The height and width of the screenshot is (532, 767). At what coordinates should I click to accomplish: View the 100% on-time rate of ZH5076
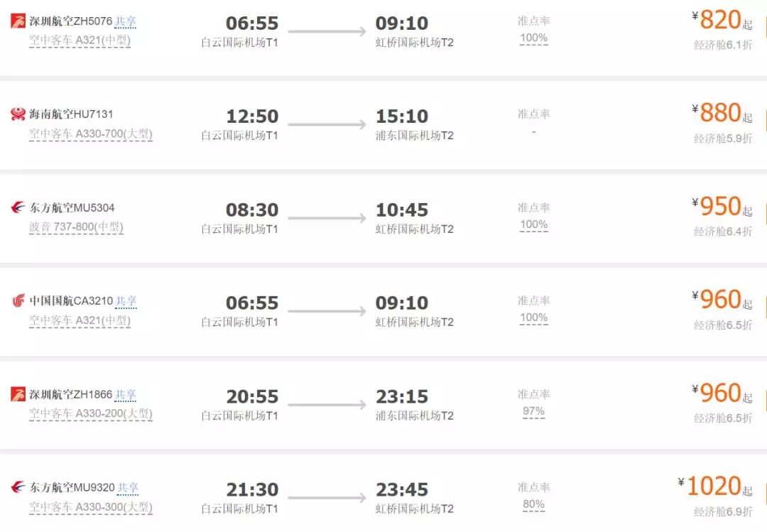click(533, 38)
